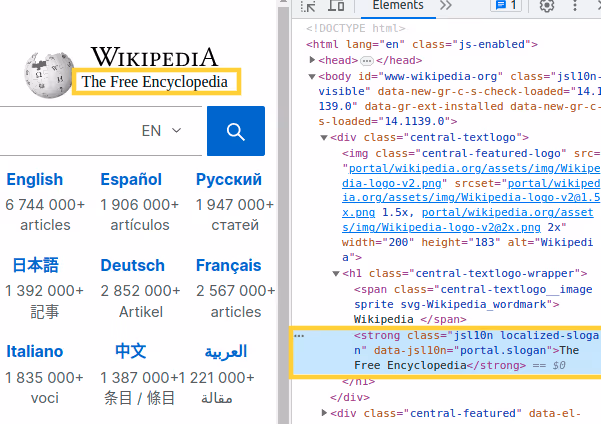
Task: Click the class="js-enabled" attribute
Action: pyautogui.click(x=471, y=44)
